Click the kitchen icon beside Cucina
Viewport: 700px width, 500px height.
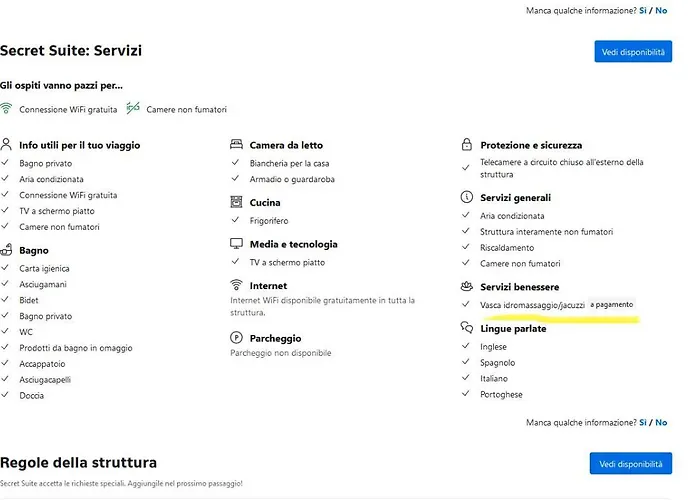tap(237, 202)
